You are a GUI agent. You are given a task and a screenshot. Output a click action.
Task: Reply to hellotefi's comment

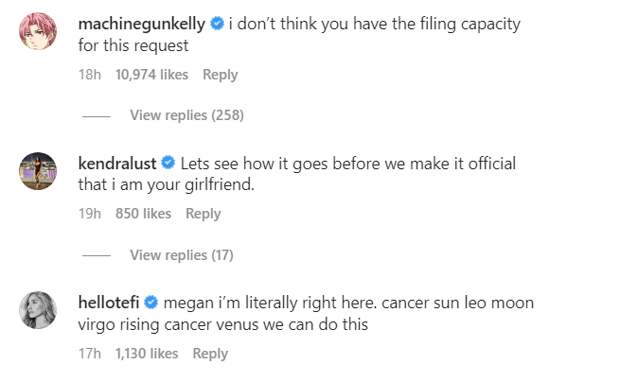coord(210,354)
